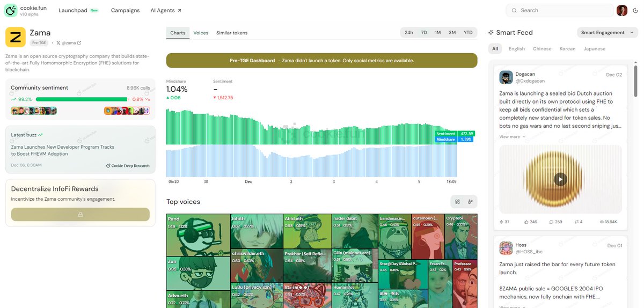Click the retweet icon showing 4
This screenshot has height=308, width=644.
click(x=576, y=222)
